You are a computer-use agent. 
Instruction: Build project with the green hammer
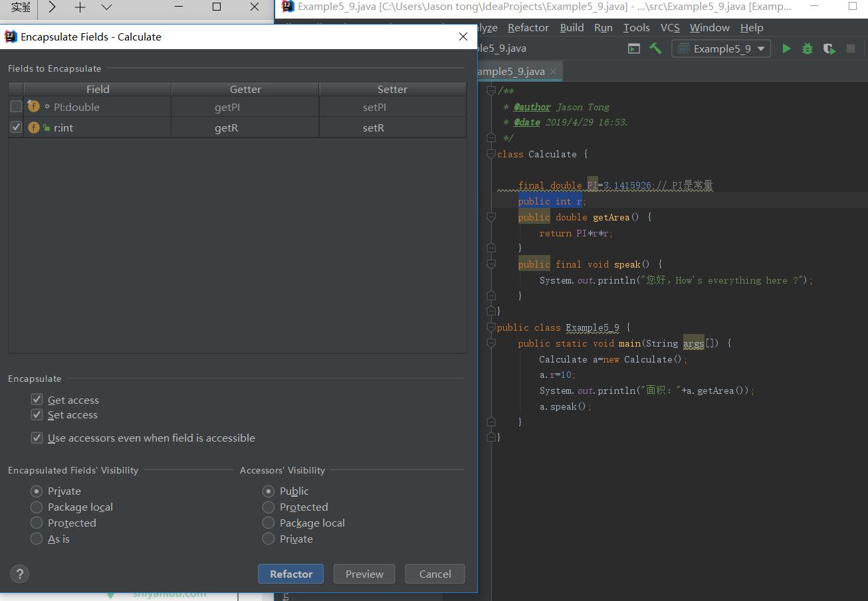pos(655,48)
